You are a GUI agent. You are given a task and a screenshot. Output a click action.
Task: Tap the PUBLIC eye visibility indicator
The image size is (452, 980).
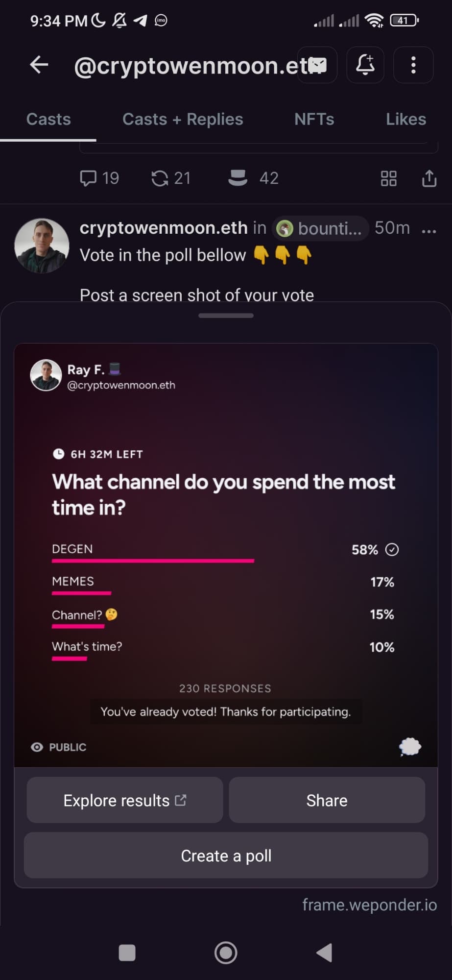coord(59,747)
